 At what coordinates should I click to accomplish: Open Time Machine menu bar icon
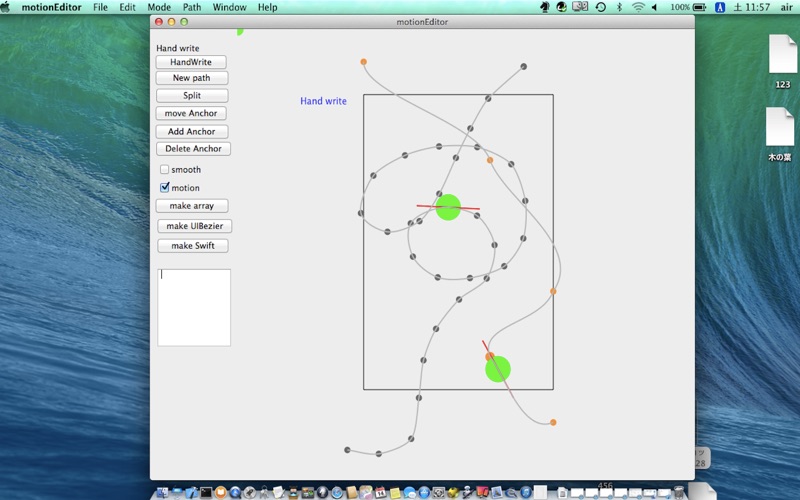(x=601, y=7)
